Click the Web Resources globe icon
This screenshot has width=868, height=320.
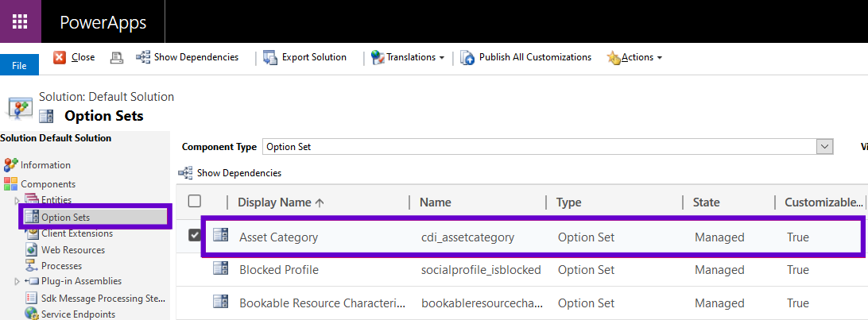click(32, 250)
